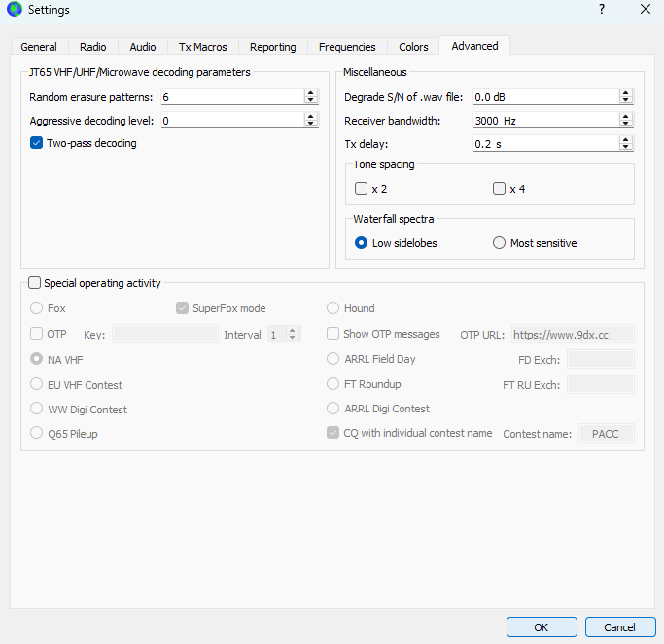The height and width of the screenshot is (644, 664).
Task: Check the x 2 tone spacing option
Action: [x=361, y=189]
